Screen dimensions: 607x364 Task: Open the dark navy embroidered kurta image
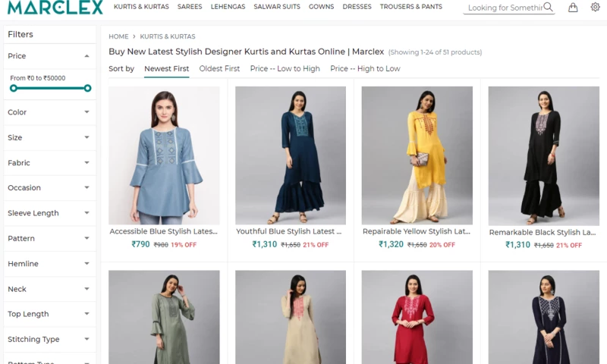543,317
